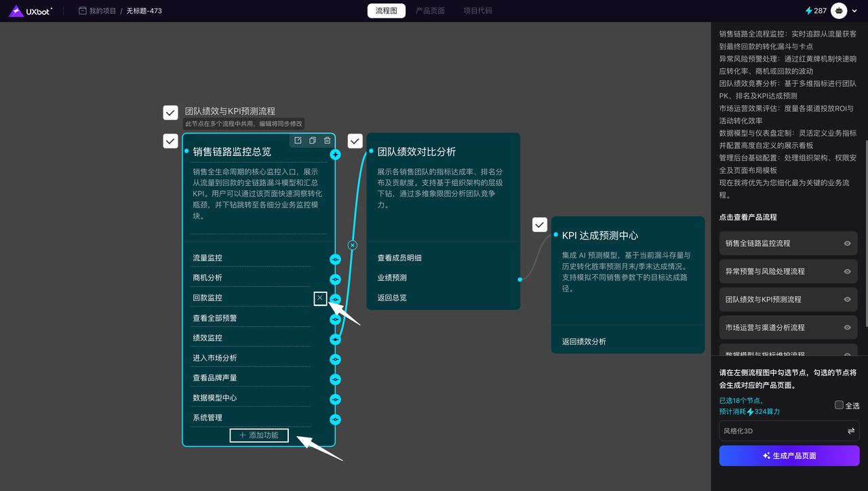Select the 市场运营与渠道分析流程 item
Screen dimensions: 868x491
coord(765,328)
